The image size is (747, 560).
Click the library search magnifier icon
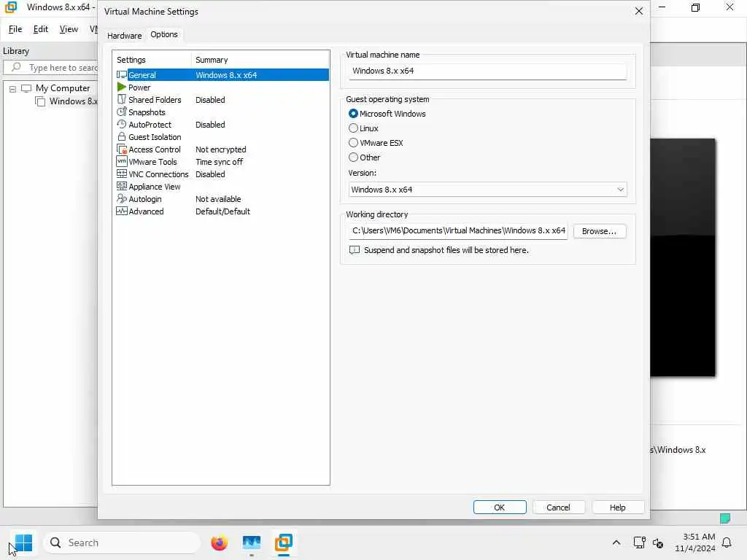[16, 67]
